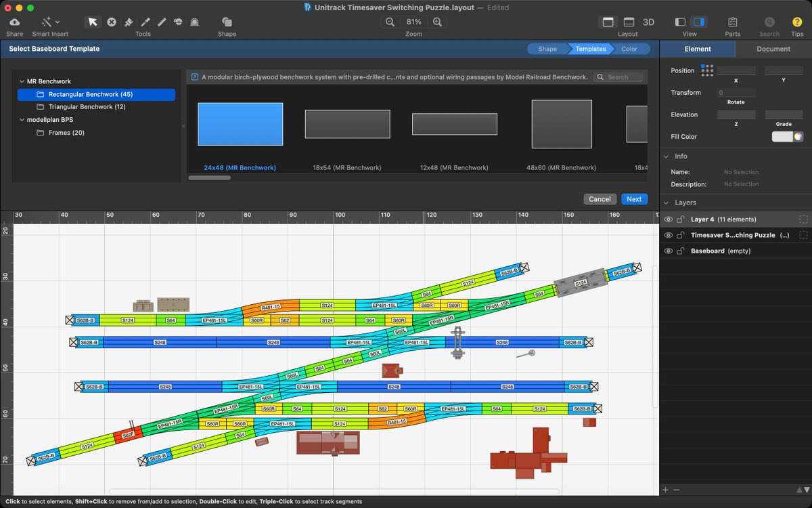The image size is (812, 508).
Task: Hide the Baseboard layer
Action: 669,251
